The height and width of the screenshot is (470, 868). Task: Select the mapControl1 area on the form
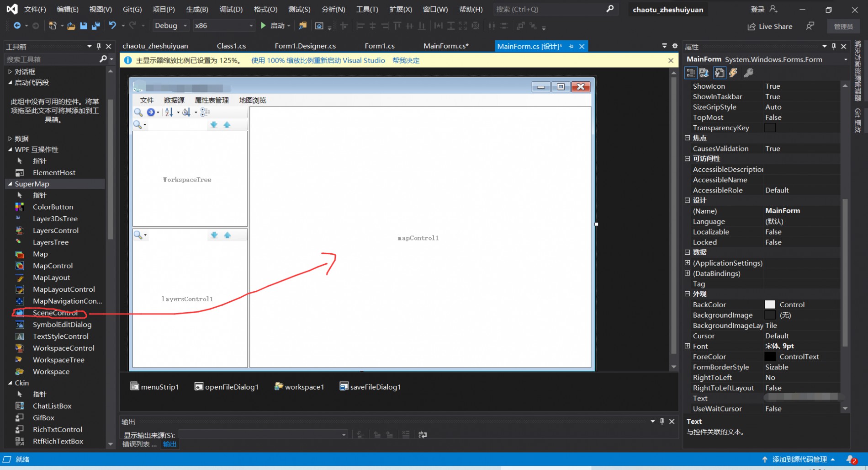420,237
